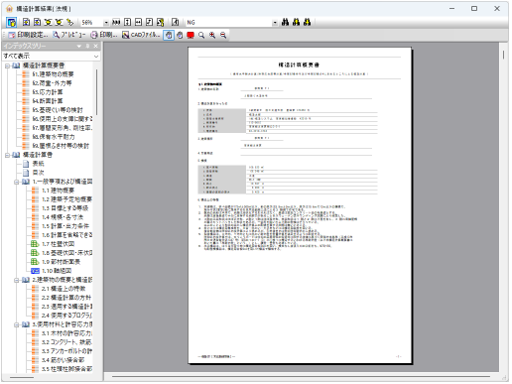Select the magnifier zoom tool
The height and width of the screenshot is (384, 512).
(x=201, y=35)
